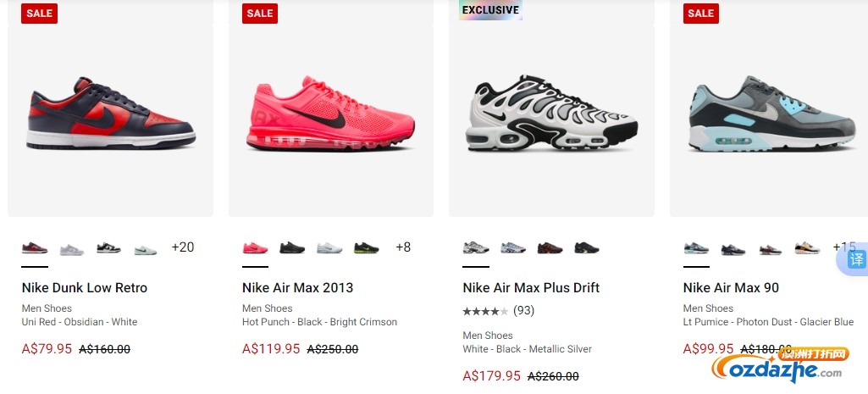Open Nike Air Max 2013 product title

click(x=297, y=287)
